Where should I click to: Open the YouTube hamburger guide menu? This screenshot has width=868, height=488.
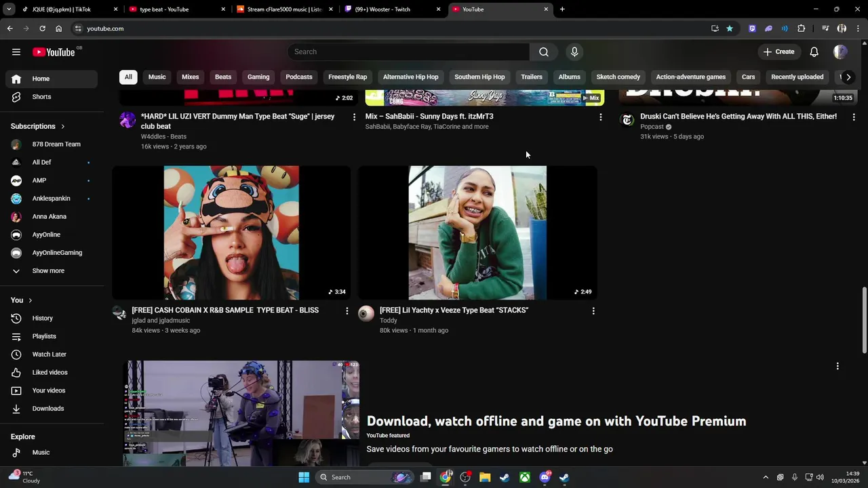tap(16, 52)
